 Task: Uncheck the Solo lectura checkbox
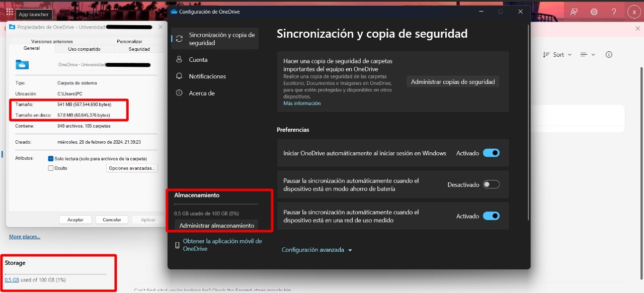coord(51,158)
